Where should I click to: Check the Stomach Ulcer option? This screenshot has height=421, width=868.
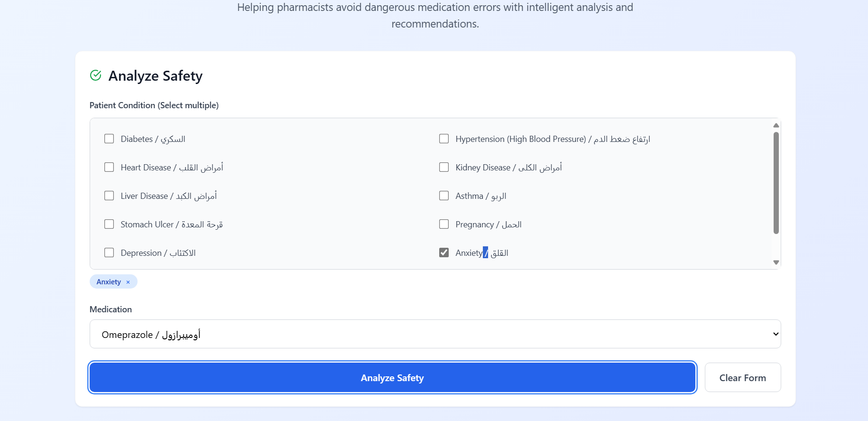click(109, 224)
